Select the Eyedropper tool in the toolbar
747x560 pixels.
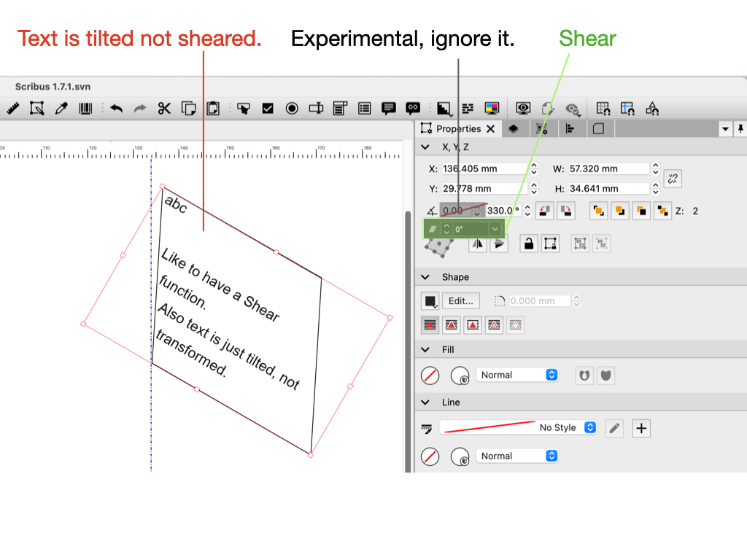pyautogui.click(x=62, y=109)
